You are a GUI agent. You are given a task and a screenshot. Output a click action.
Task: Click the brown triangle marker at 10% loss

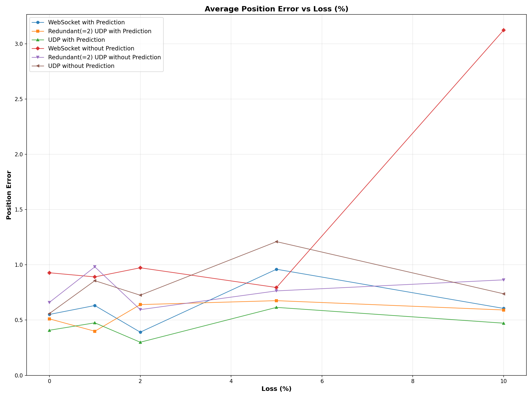pyautogui.click(x=504, y=294)
